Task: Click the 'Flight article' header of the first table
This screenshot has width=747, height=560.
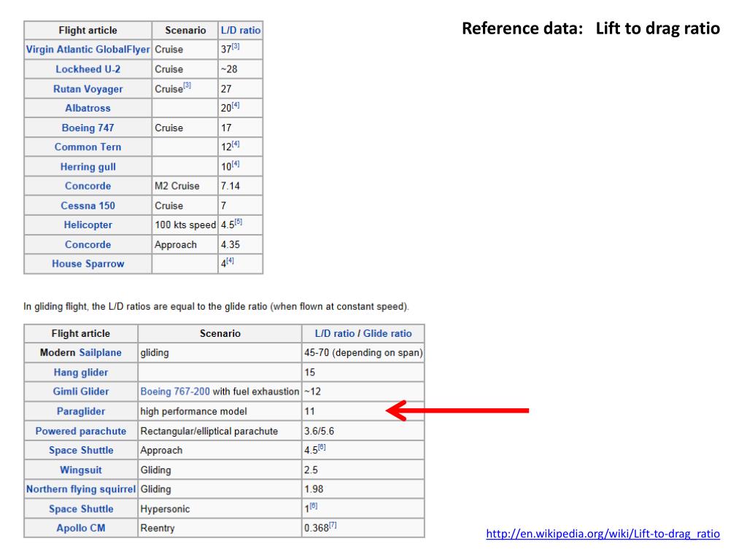Action: tap(88, 31)
